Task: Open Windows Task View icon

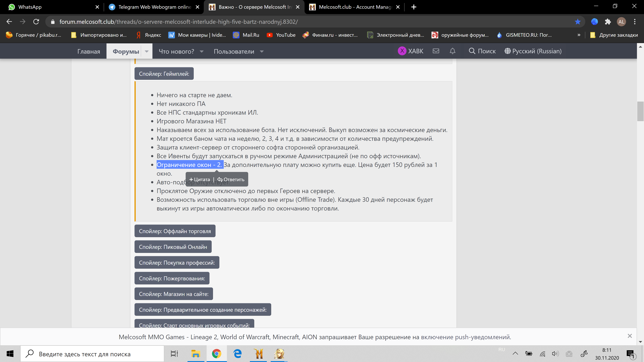Action: [x=174, y=353]
